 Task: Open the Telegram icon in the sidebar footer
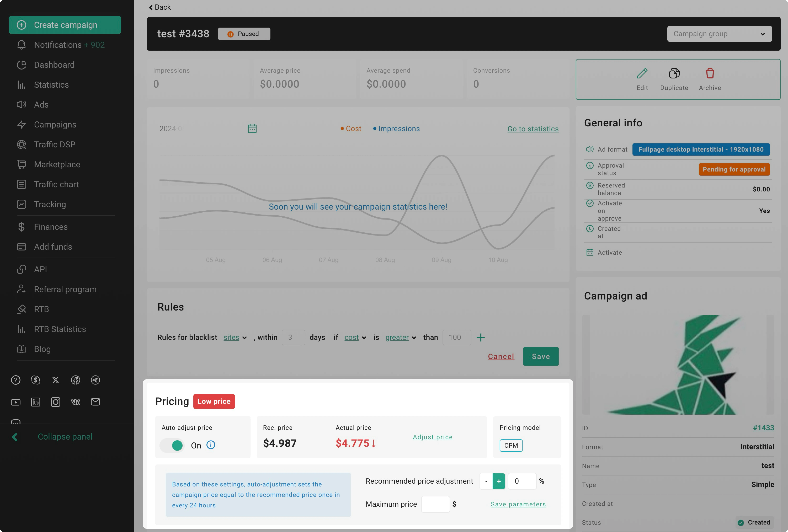tap(95, 380)
